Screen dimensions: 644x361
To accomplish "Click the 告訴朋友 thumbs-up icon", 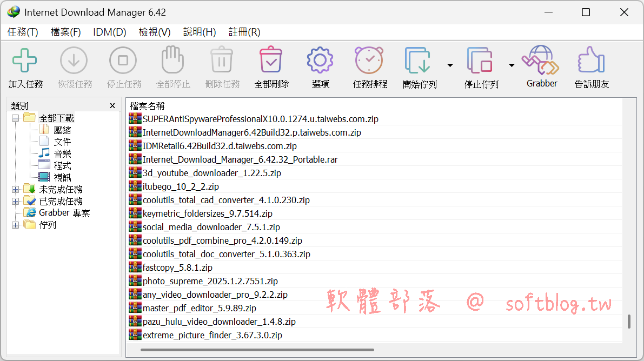I will (x=592, y=60).
